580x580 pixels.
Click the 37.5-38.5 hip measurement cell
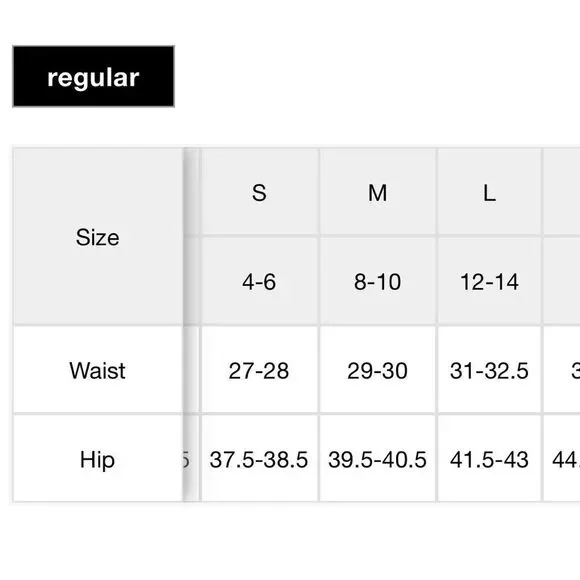click(259, 459)
